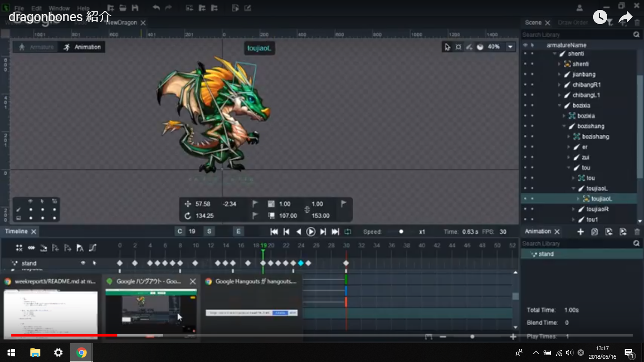
Task: Open the Windows Start menu
Action: coord(11,353)
